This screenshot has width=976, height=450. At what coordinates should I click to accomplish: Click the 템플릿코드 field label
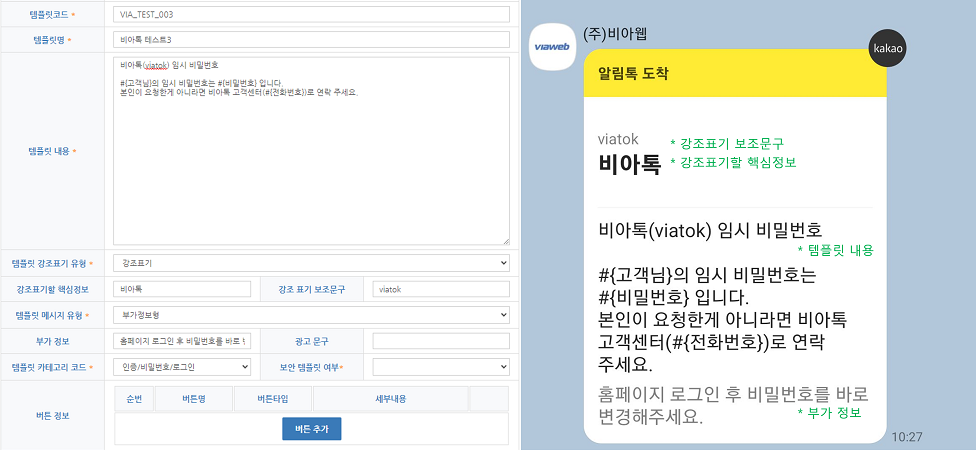tap(52, 14)
